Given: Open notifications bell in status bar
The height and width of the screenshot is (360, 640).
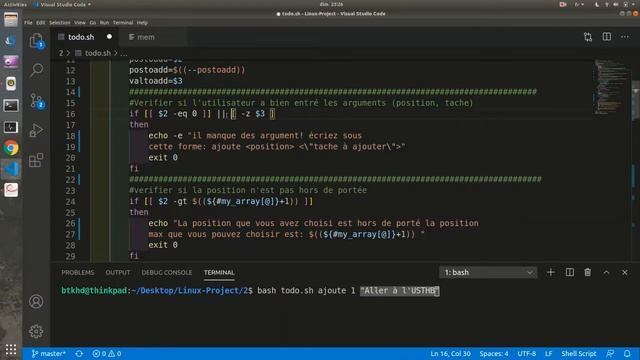Looking at the screenshot, I should 627,353.
